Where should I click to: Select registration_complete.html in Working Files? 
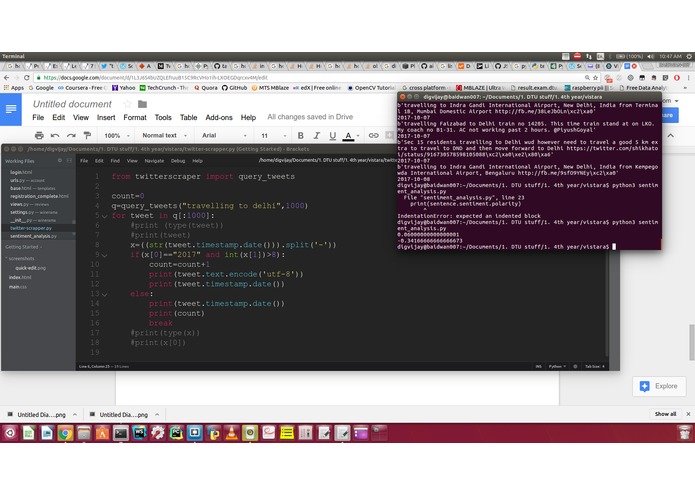(x=39, y=196)
